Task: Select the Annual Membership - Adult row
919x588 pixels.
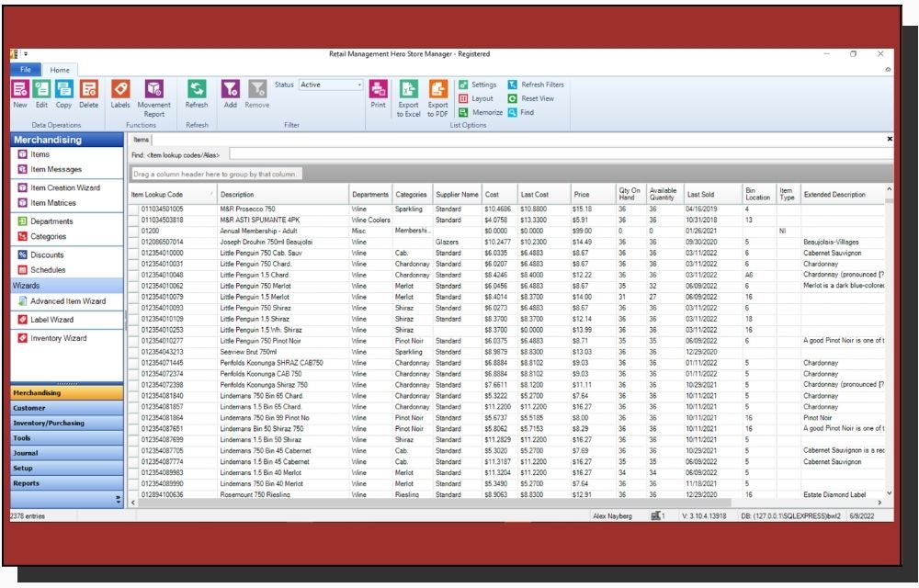Action: [x=506, y=232]
